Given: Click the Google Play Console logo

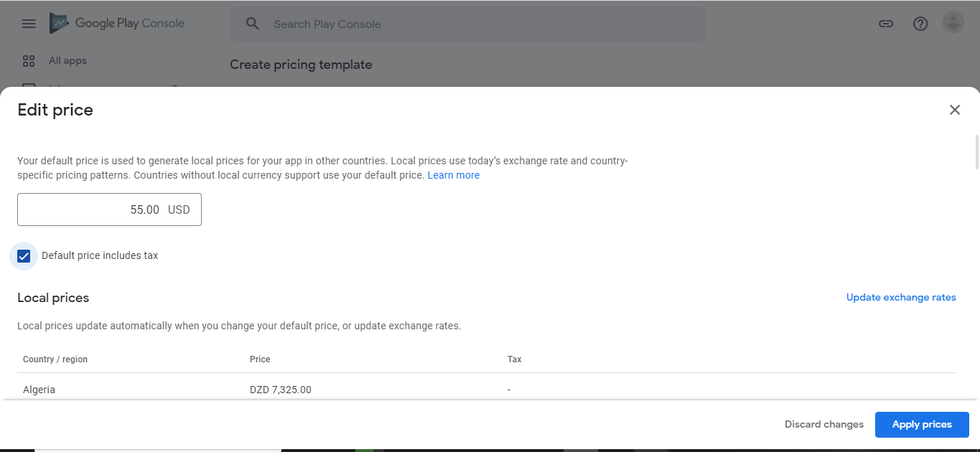Looking at the screenshot, I should (x=117, y=24).
